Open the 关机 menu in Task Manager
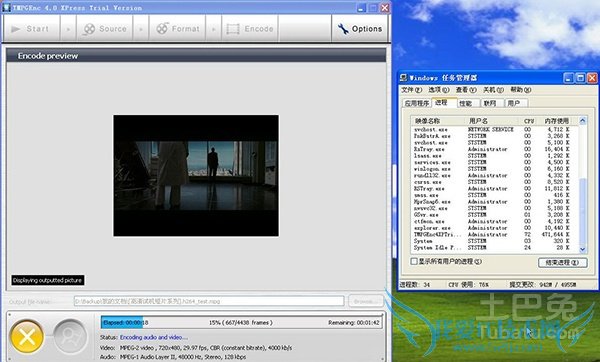The width and height of the screenshot is (600, 362). [x=494, y=90]
